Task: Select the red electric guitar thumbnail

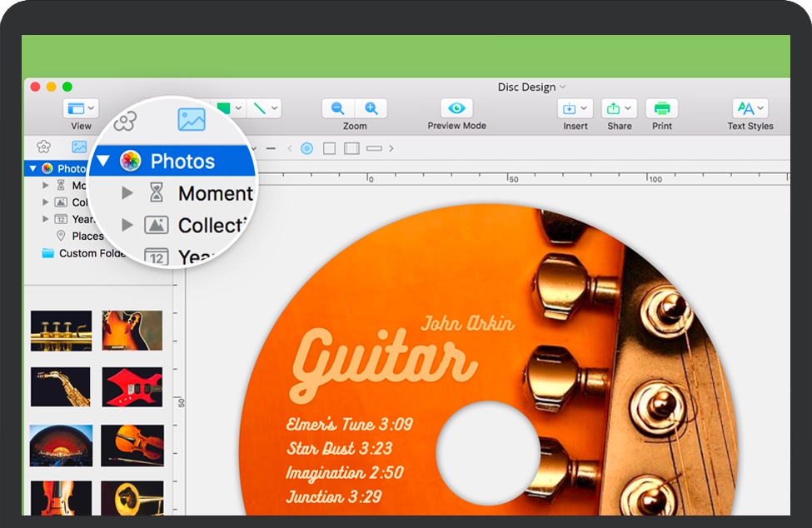Action: click(132, 387)
